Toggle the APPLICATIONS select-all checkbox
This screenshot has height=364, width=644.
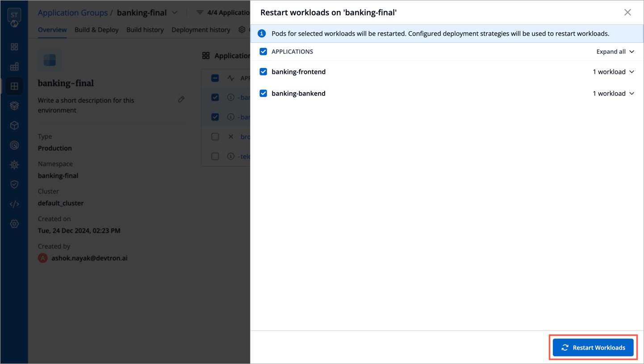click(x=263, y=51)
